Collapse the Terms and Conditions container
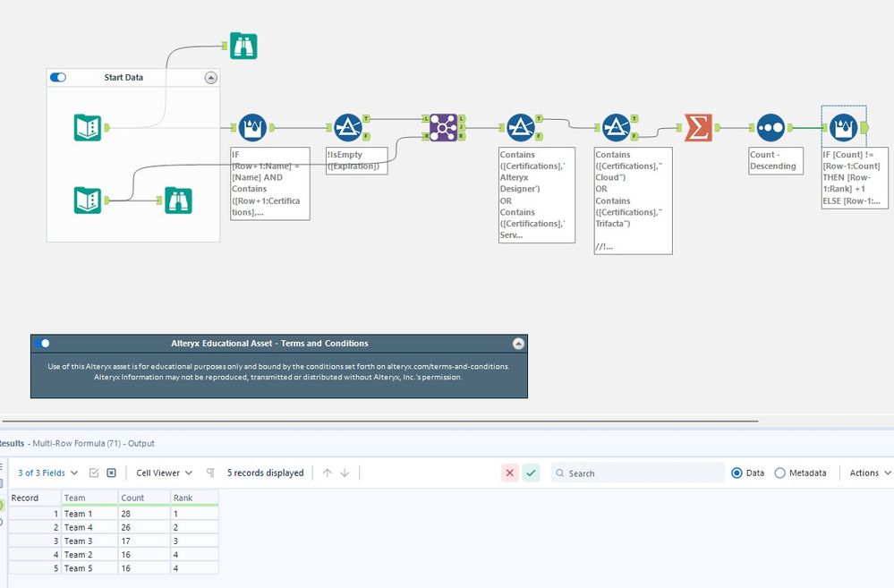 pos(518,344)
